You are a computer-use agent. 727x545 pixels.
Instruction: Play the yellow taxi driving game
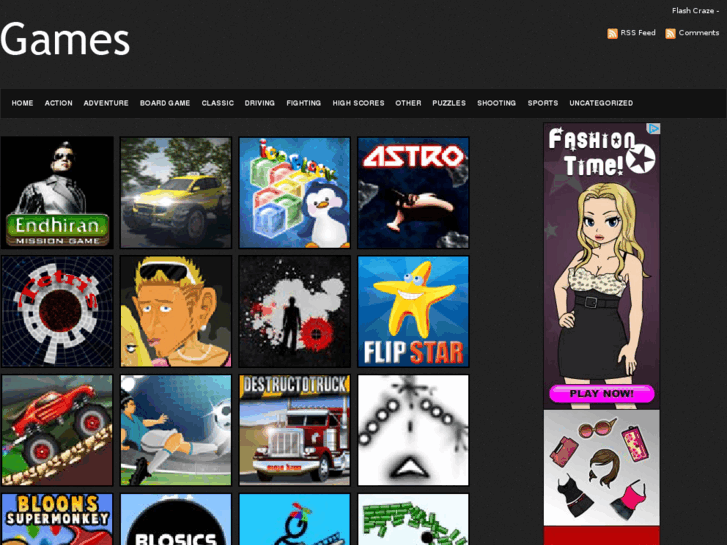click(176, 192)
